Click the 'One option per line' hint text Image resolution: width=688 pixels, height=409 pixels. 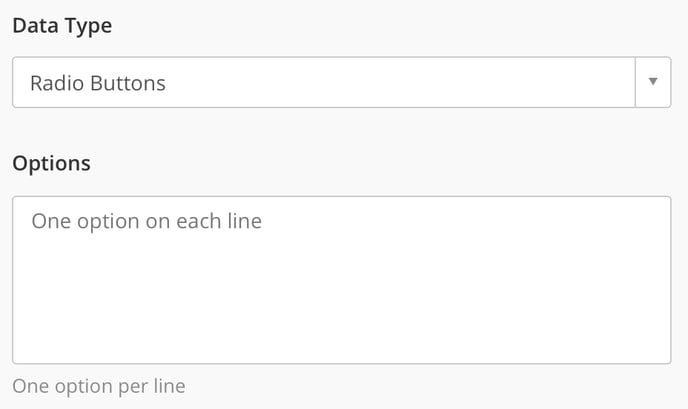point(98,386)
